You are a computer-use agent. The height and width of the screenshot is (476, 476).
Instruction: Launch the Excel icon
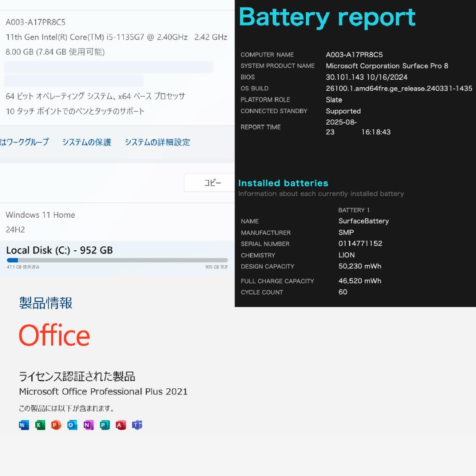tap(40, 425)
